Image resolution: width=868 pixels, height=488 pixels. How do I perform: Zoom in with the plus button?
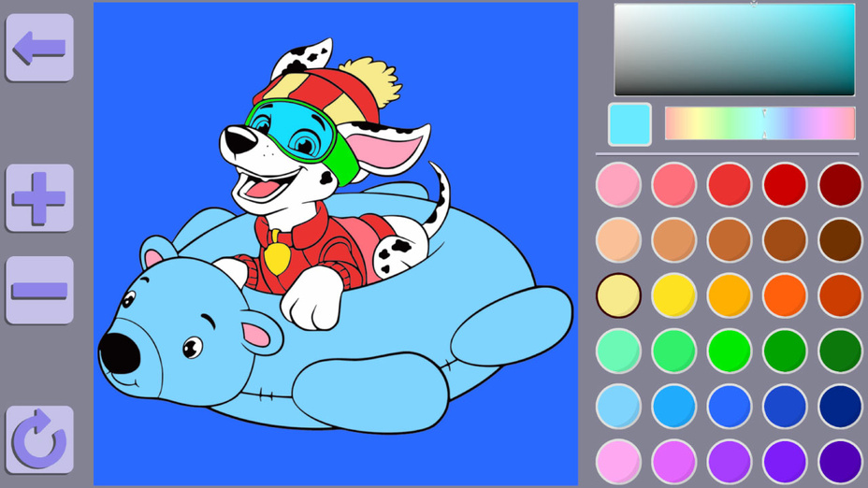point(39,197)
